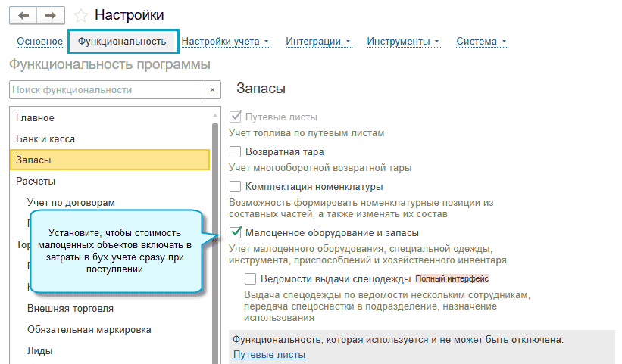
Task: Select Банк и касса in the list
Action: (45, 139)
